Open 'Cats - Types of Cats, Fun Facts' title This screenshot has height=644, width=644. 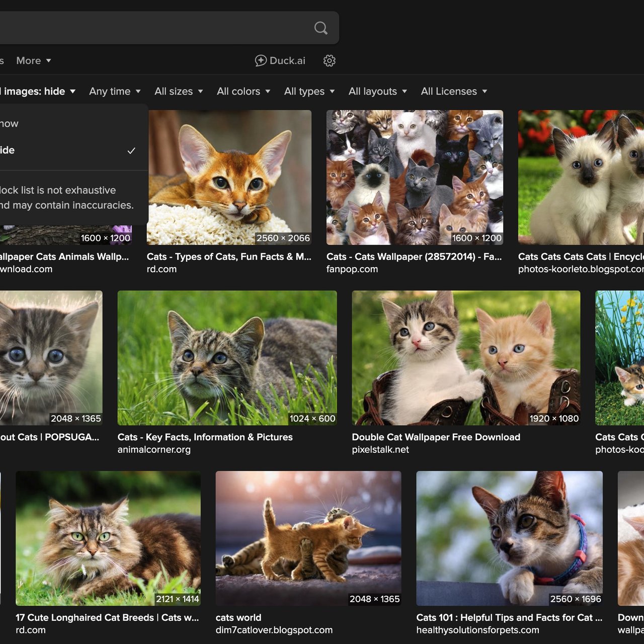point(229,257)
